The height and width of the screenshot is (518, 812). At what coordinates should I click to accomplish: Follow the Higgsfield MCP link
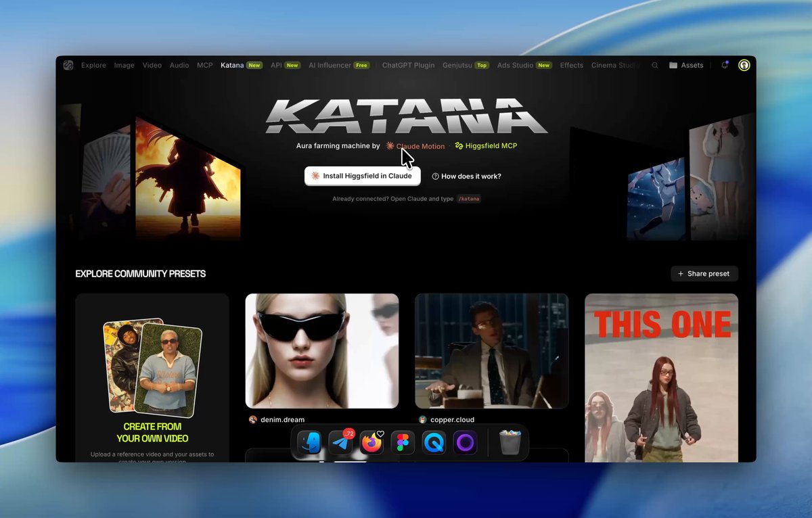pyautogui.click(x=486, y=146)
